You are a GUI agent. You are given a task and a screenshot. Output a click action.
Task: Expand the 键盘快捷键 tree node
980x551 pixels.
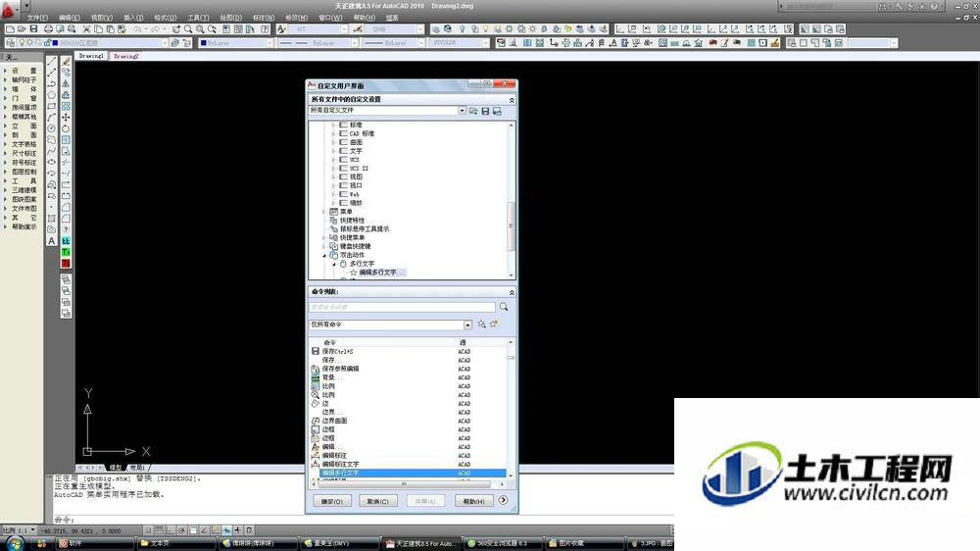(x=324, y=246)
